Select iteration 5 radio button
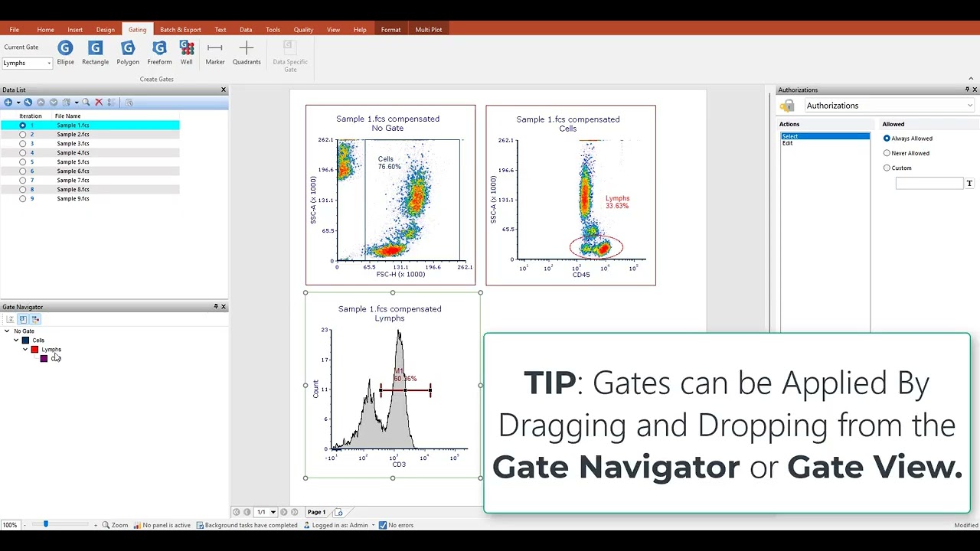The image size is (980, 551). pyautogui.click(x=22, y=162)
